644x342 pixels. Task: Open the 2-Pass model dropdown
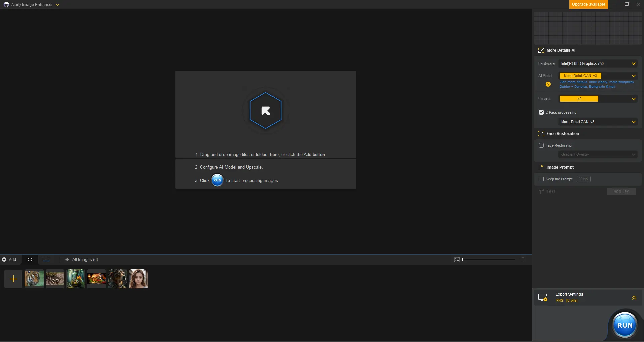tap(598, 122)
